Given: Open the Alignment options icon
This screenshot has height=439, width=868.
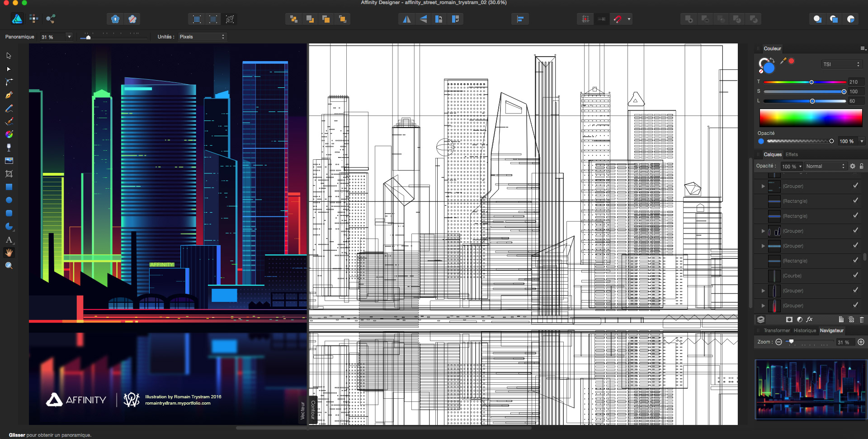Looking at the screenshot, I should point(520,19).
